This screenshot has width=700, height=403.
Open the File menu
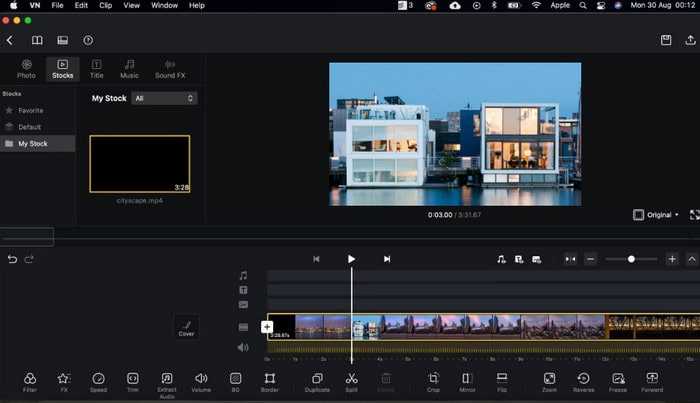57,5
